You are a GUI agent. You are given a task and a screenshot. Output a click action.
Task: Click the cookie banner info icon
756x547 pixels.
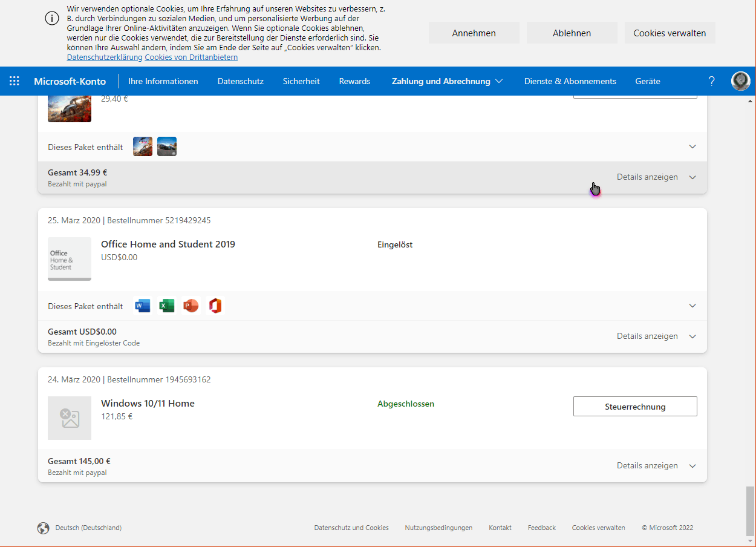52,18
